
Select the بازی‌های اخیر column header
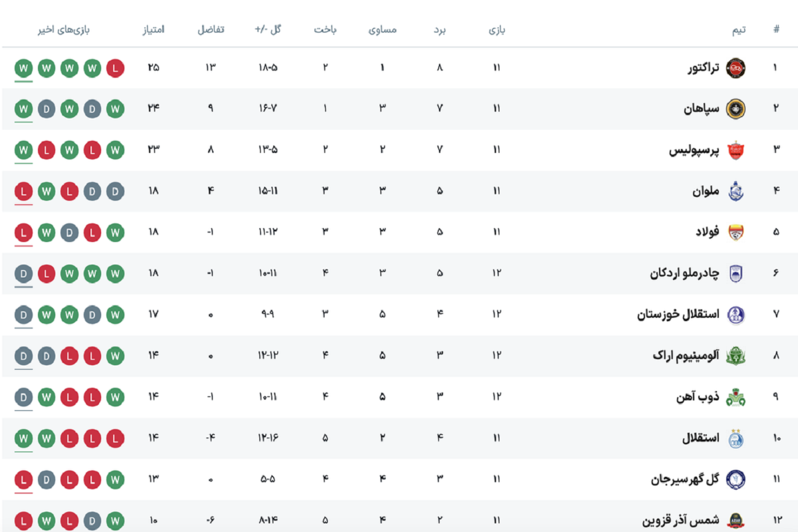pos(64,30)
